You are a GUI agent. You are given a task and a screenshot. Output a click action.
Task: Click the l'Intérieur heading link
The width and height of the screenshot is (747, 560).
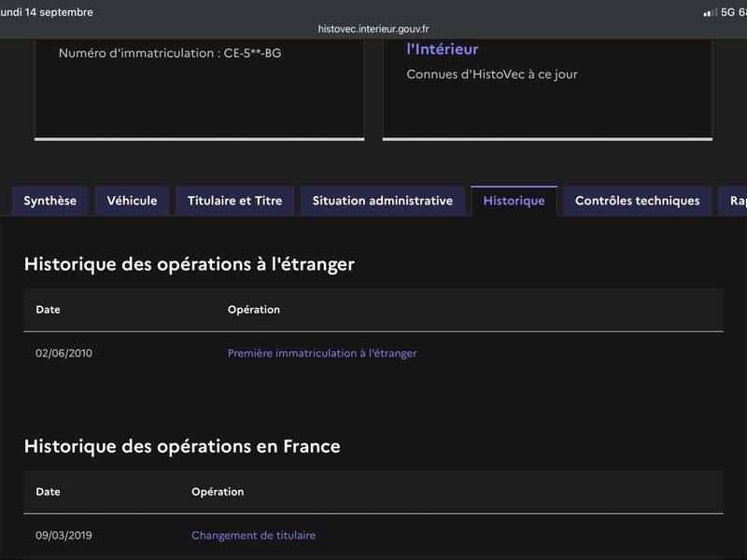point(443,49)
